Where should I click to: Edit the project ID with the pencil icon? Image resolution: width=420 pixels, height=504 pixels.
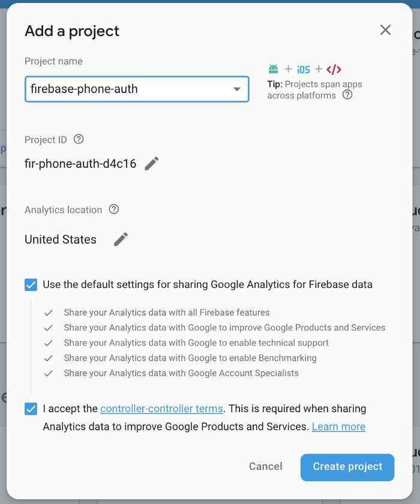[x=152, y=163]
